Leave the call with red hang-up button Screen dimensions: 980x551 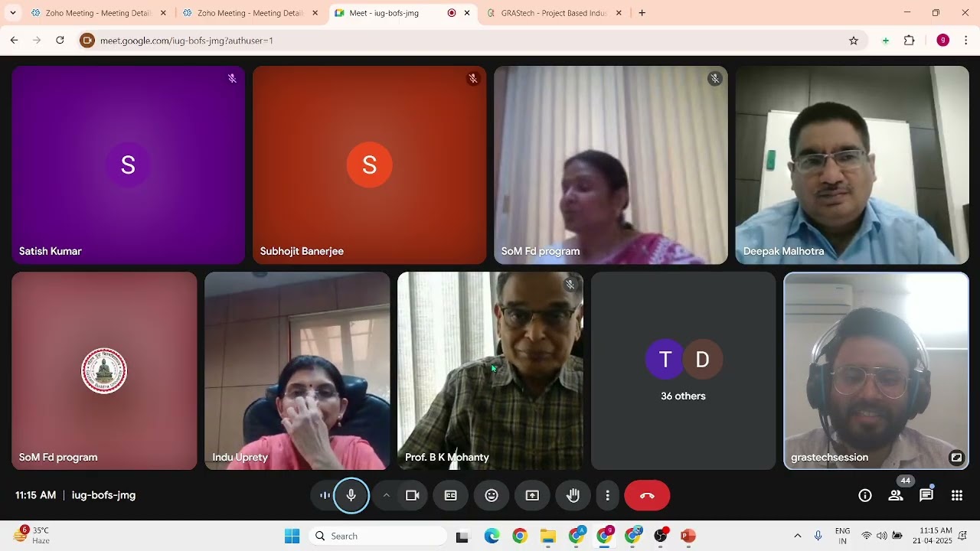[647, 495]
